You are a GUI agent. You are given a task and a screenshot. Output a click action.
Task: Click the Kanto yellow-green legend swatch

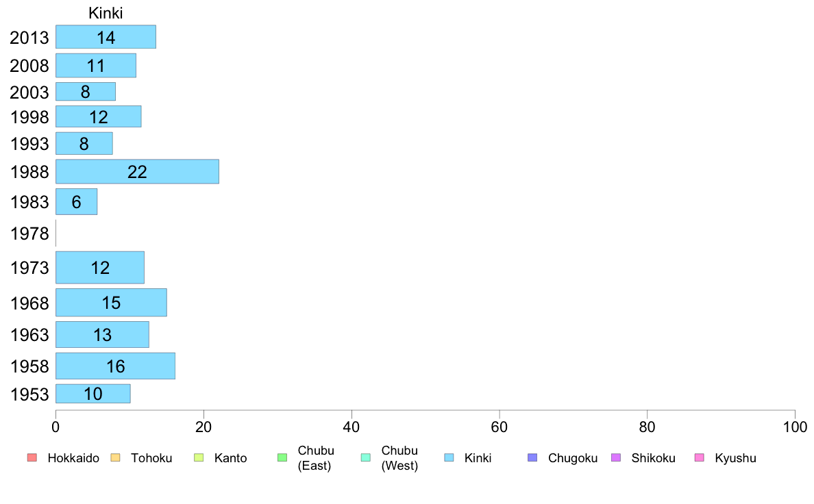tap(199, 457)
